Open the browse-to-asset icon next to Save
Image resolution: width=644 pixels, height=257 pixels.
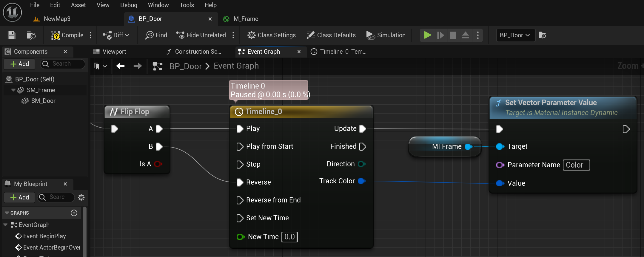click(31, 35)
